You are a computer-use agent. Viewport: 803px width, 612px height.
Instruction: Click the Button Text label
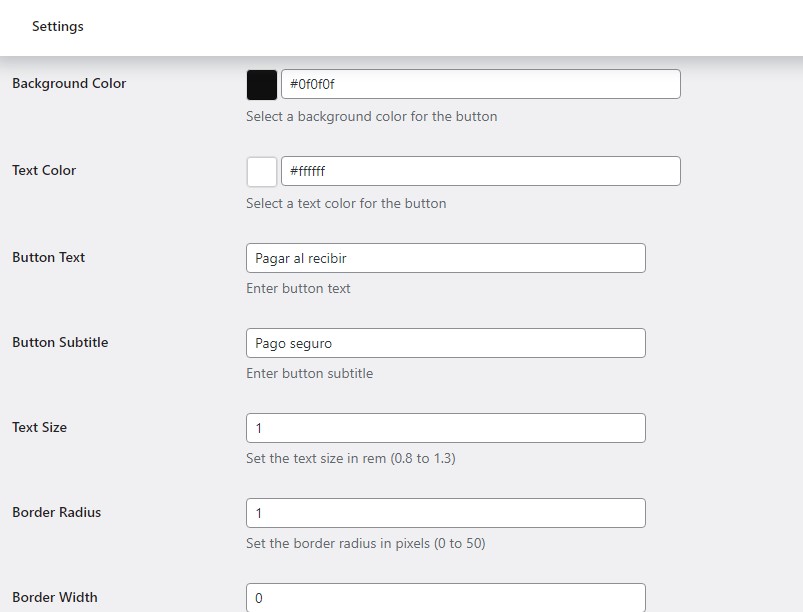(48, 258)
